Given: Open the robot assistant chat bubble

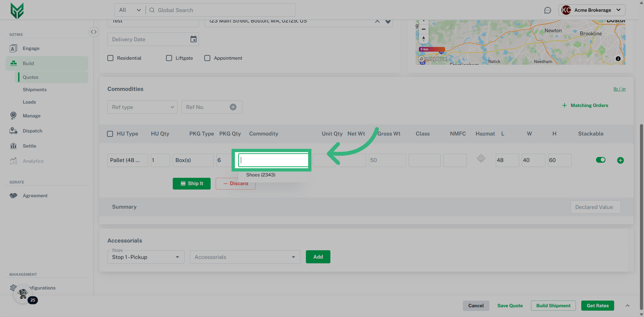Looking at the screenshot, I should 23,294.
